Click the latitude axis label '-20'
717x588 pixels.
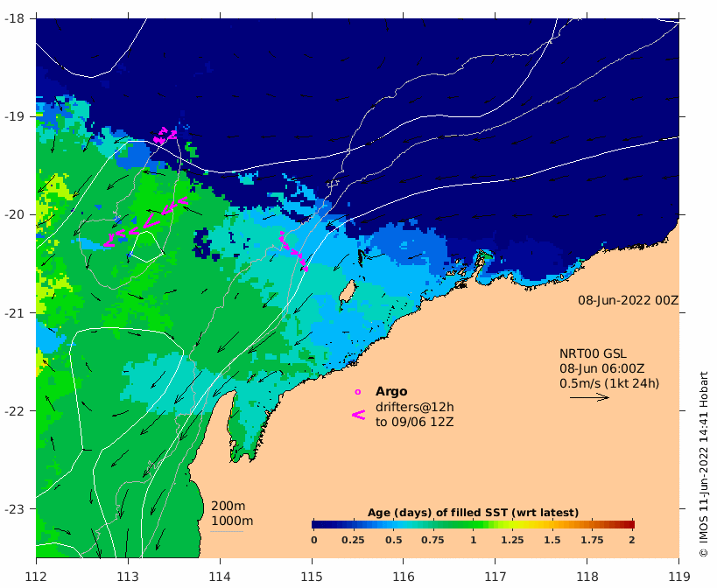point(15,214)
